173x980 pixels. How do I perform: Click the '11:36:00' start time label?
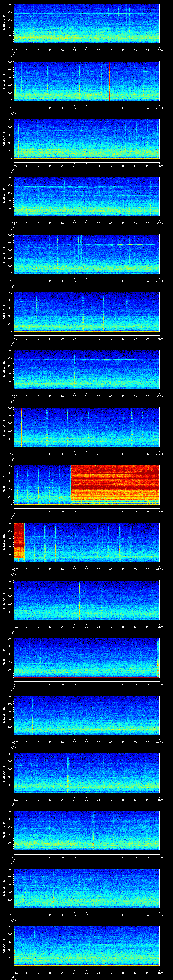pyautogui.click(x=13, y=339)
